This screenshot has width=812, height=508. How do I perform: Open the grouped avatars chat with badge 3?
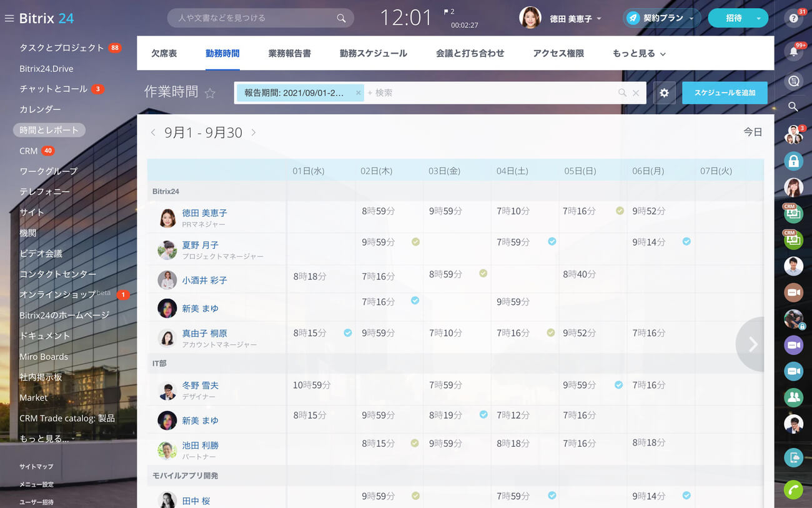[x=794, y=134]
